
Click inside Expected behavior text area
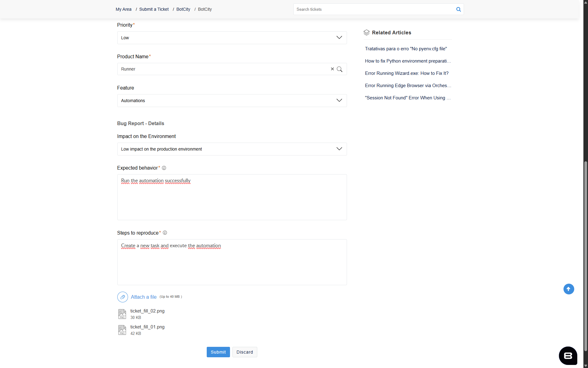[232, 197]
